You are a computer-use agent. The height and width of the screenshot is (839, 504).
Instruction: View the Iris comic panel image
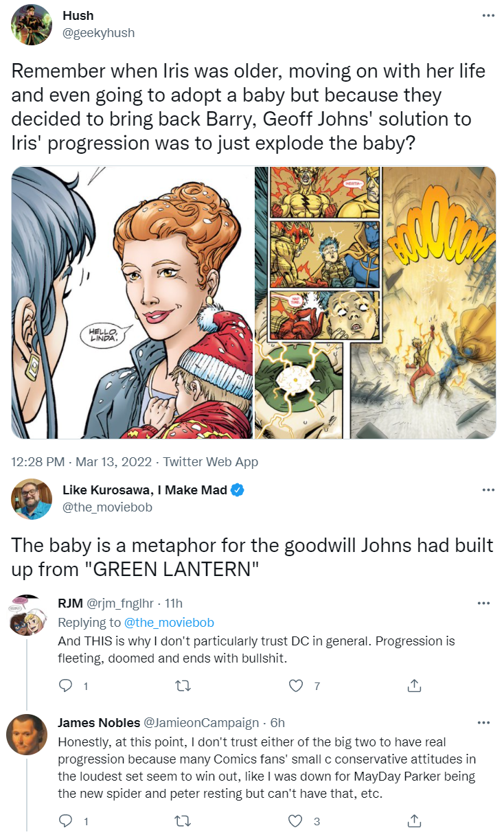(x=131, y=303)
